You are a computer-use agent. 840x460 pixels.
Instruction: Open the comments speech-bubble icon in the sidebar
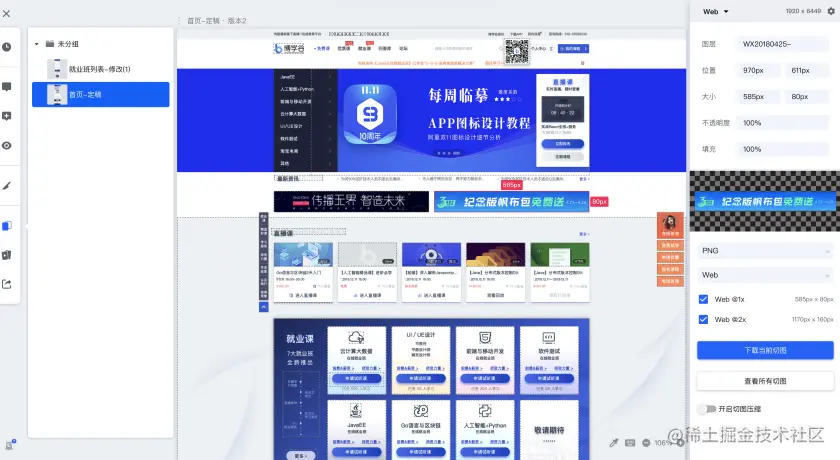click(x=6, y=87)
